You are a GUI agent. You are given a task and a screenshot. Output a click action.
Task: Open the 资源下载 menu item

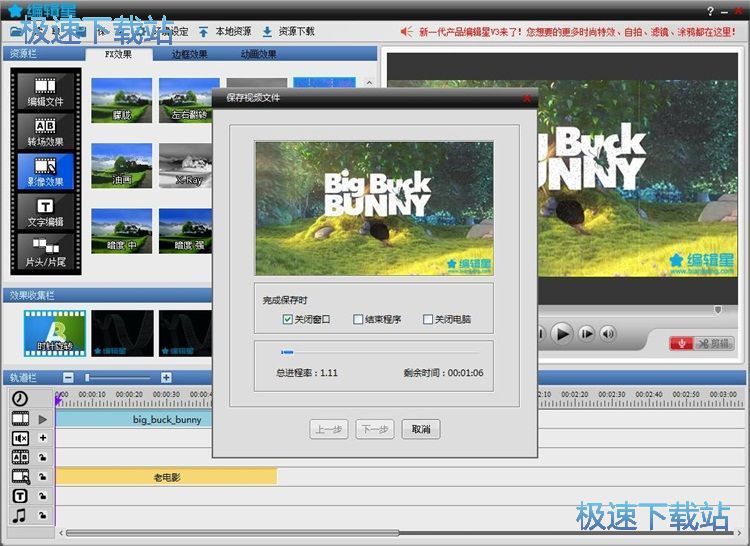[297, 32]
